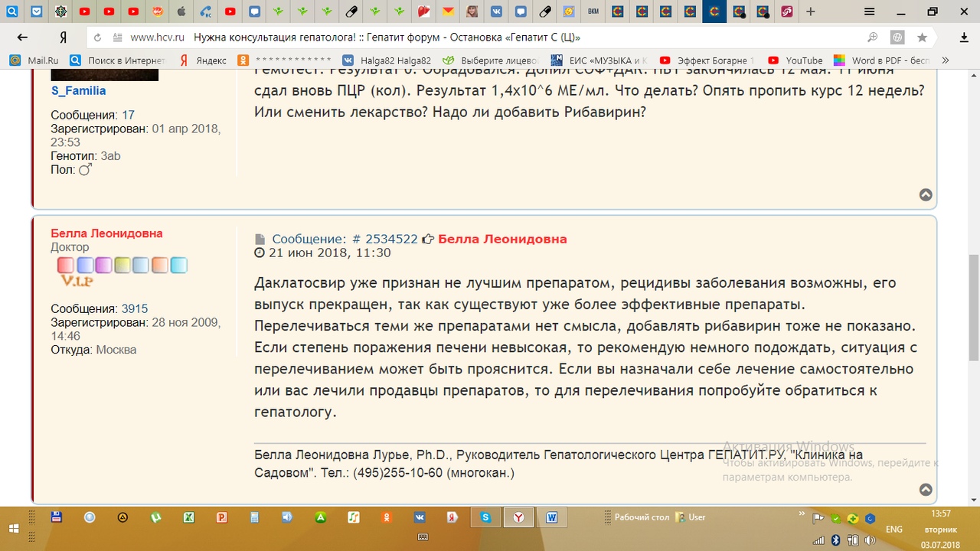This screenshot has width=980, height=551.
Task: Click the scroll-to-top arrow in S_Familia's post
Action: 926,195
